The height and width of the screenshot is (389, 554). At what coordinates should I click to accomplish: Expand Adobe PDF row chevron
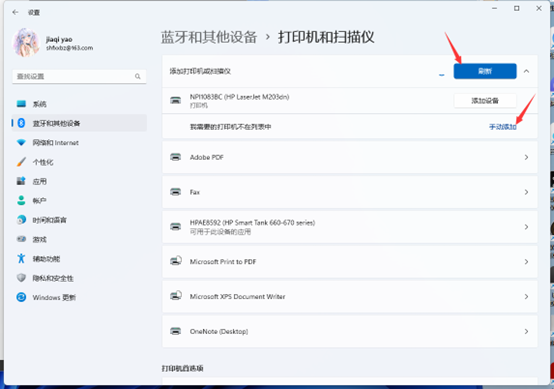526,157
